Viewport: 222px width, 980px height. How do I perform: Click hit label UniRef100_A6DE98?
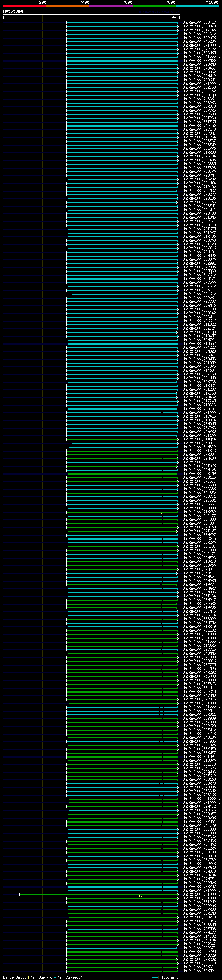pos(199,852)
